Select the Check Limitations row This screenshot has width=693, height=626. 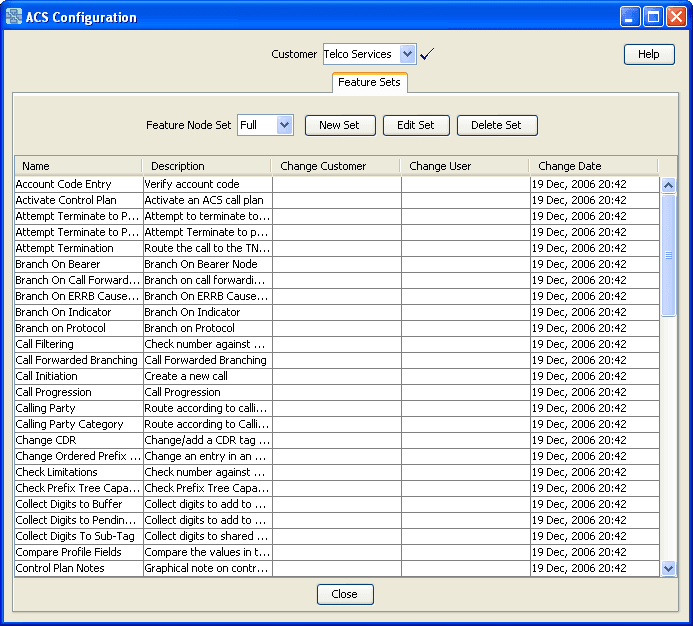pyautogui.click(x=337, y=472)
